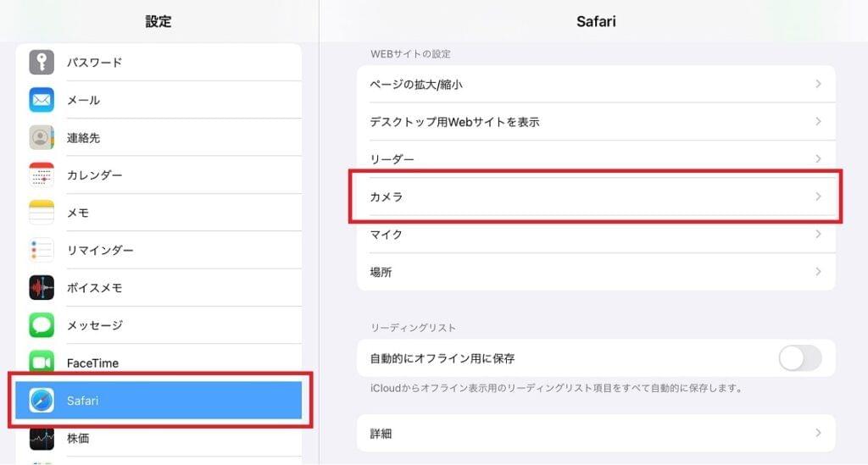The height and width of the screenshot is (465, 868).
Task: Tap the FaceTime video icon
Action: tap(42, 363)
